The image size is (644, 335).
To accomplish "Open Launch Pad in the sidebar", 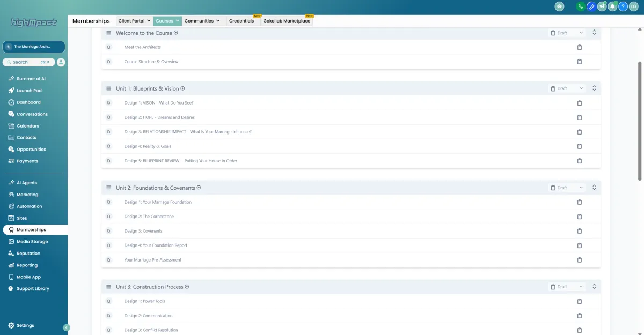I will 29,91.
